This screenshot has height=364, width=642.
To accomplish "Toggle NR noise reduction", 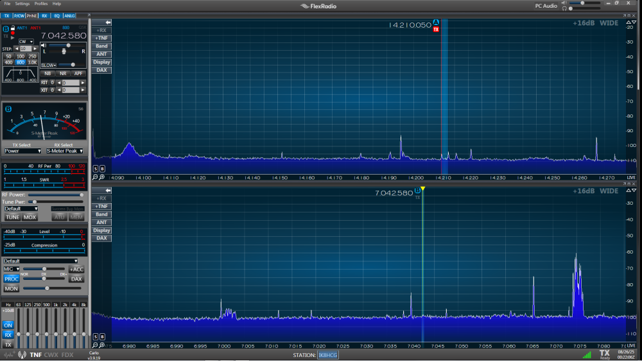I will (63, 73).
